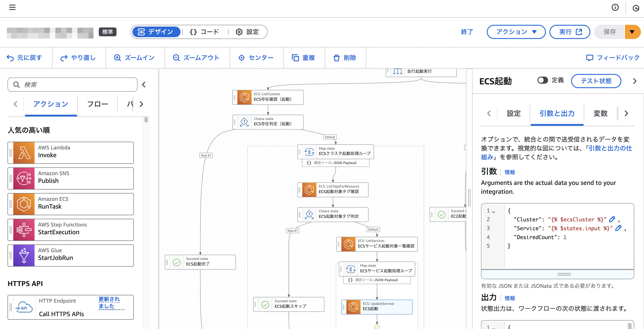Select the ECS存在判定 choice state icon
The image size is (644, 329).
(244, 122)
